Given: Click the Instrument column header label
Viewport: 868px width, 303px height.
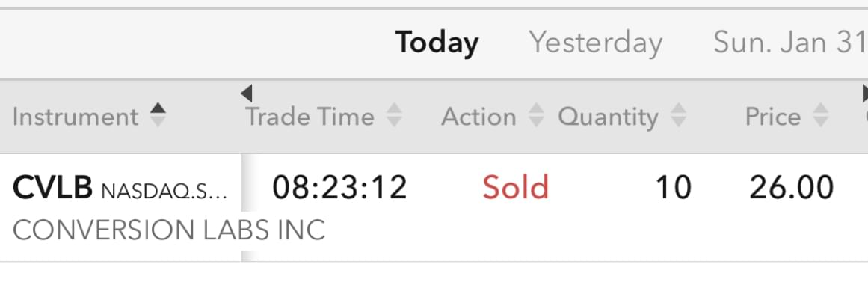Looking at the screenshot, I should point(76,117).
